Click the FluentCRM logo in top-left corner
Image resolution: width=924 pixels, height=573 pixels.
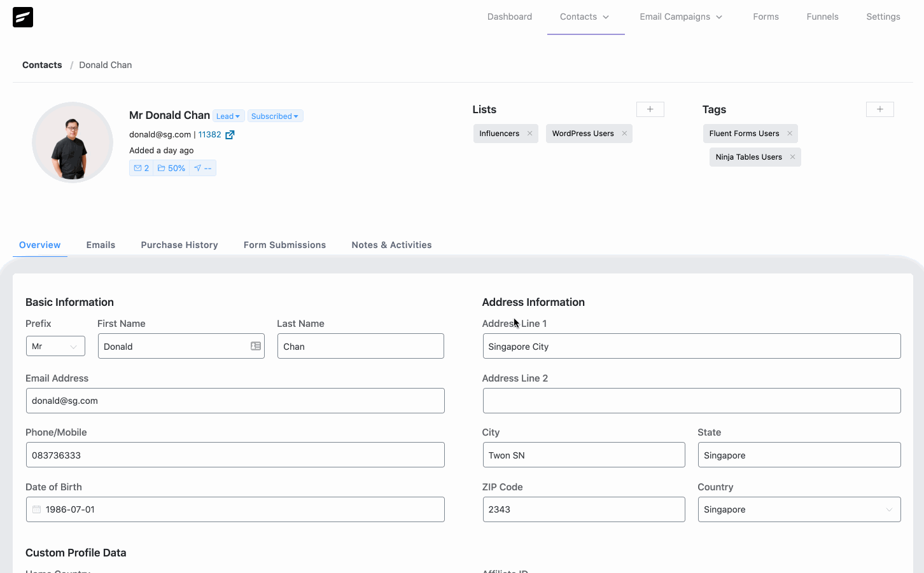[22, 17]
